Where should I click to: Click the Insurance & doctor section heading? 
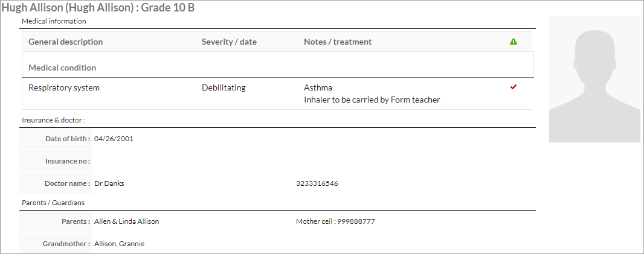53,120
